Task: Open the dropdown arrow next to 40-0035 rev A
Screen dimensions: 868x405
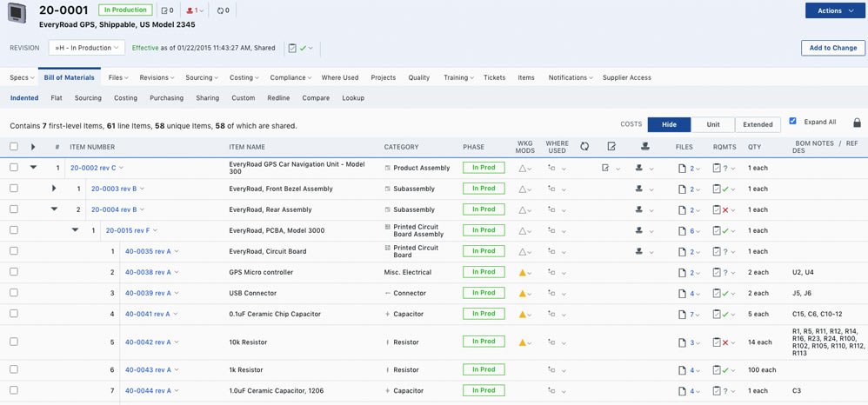Action: point(177,252)
